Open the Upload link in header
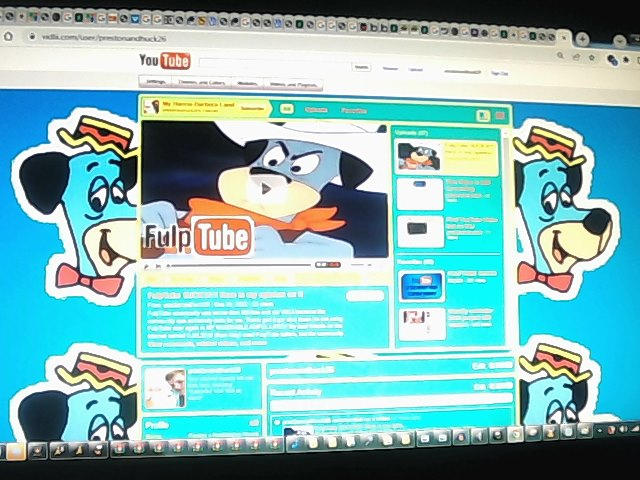 click(x=416, y=69)
